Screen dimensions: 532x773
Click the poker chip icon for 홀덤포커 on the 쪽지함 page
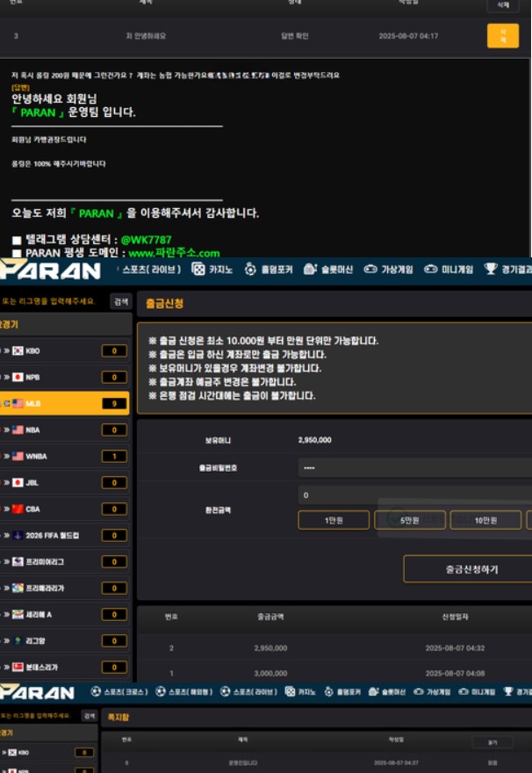pos(328,691)
